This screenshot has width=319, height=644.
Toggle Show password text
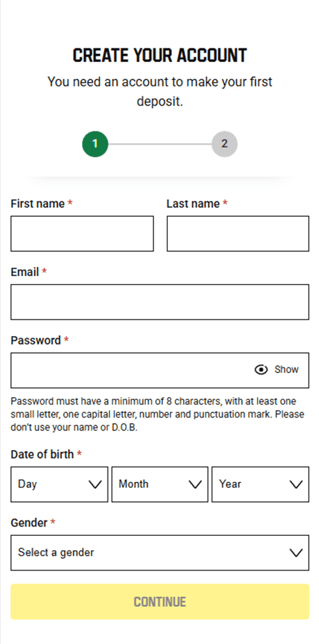(x=286, y=370)
